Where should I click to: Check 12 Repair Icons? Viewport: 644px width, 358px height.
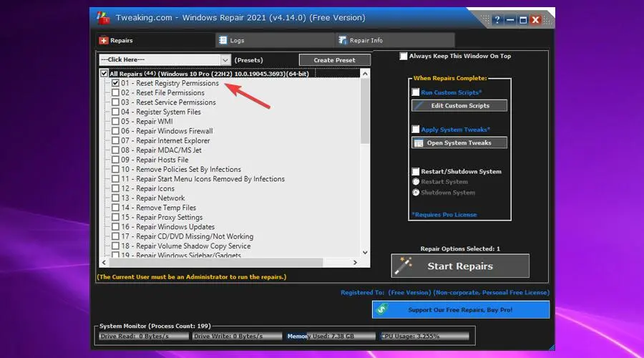115,188
